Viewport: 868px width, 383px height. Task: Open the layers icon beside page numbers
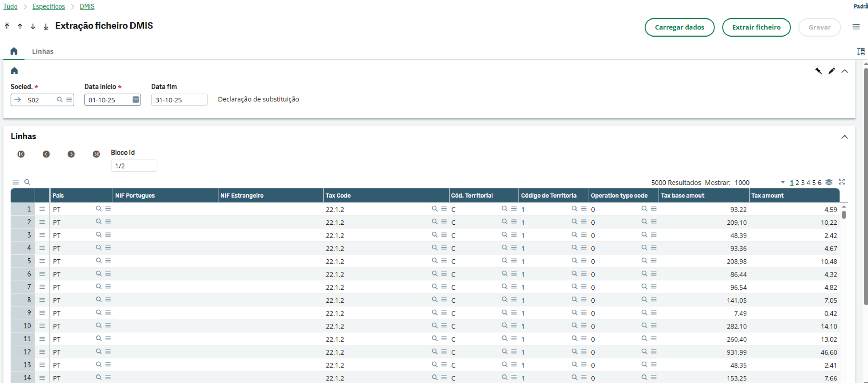point(829,182)
